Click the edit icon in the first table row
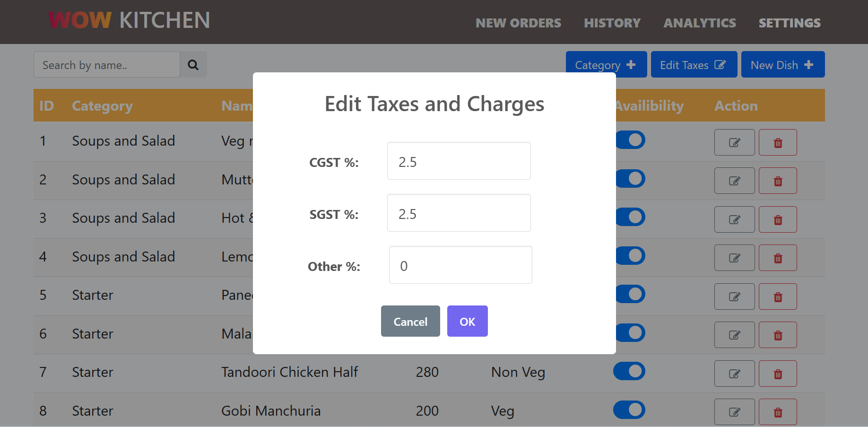868x427 pixels. click(x=734, y=142)
